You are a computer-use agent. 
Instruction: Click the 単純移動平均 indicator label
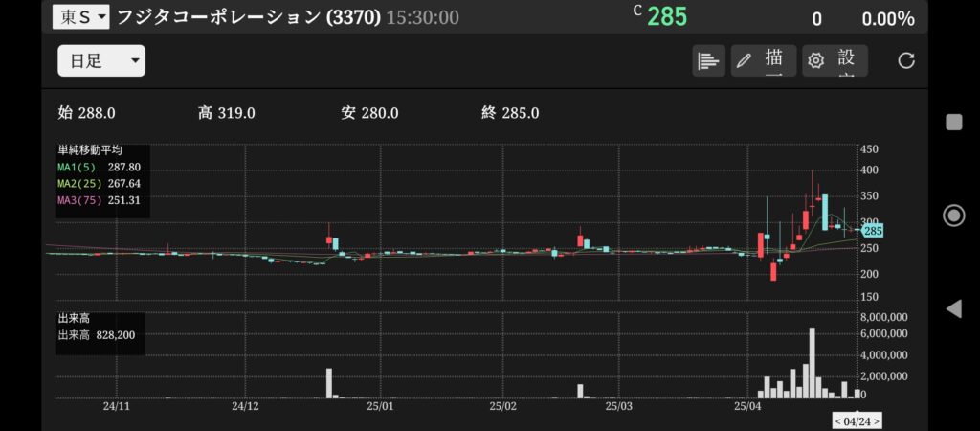(x=90, y=150)
